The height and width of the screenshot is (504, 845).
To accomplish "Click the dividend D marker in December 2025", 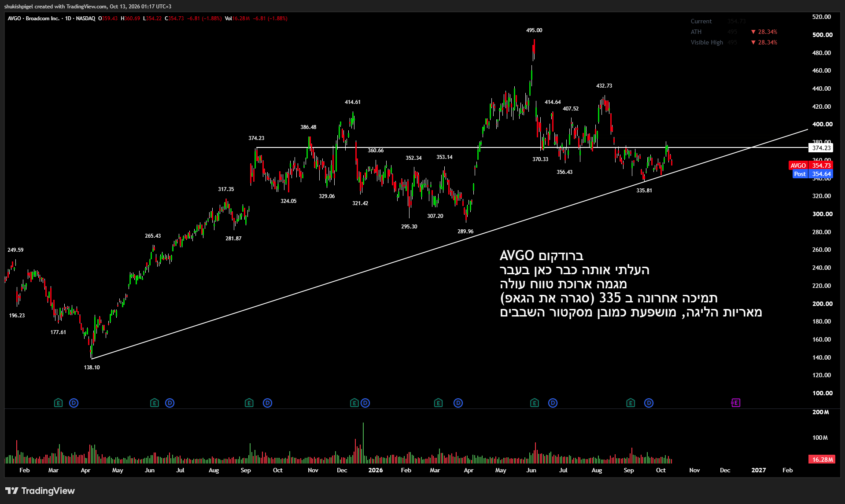I will point(365,403).
